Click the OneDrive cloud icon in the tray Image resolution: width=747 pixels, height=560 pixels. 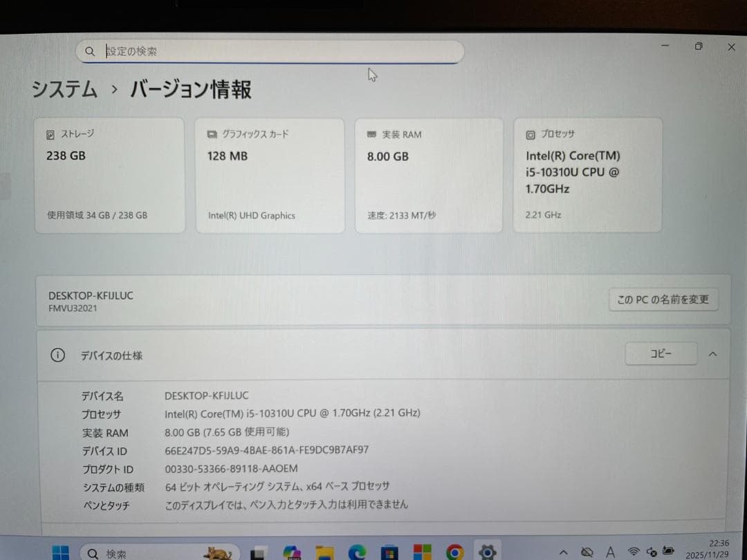pyautogui.click(x=587, y=552)
